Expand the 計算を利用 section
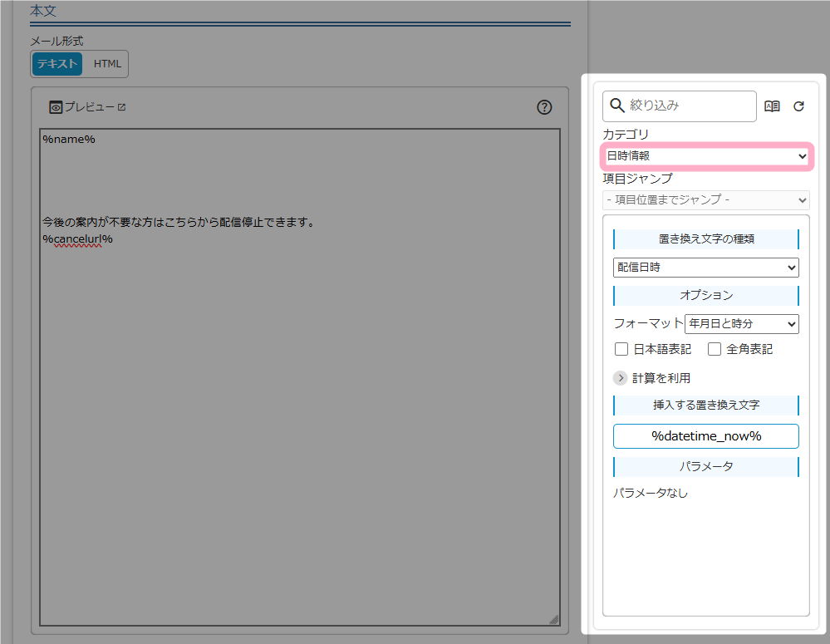The height and width of the screenshot is (644, 830). tap(621, 378)
